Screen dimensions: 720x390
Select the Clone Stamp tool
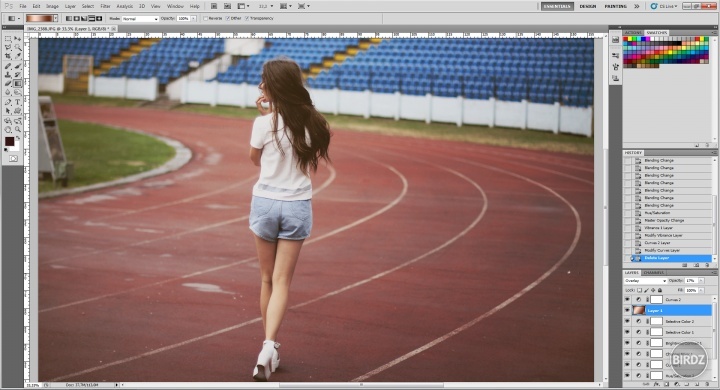8,74
